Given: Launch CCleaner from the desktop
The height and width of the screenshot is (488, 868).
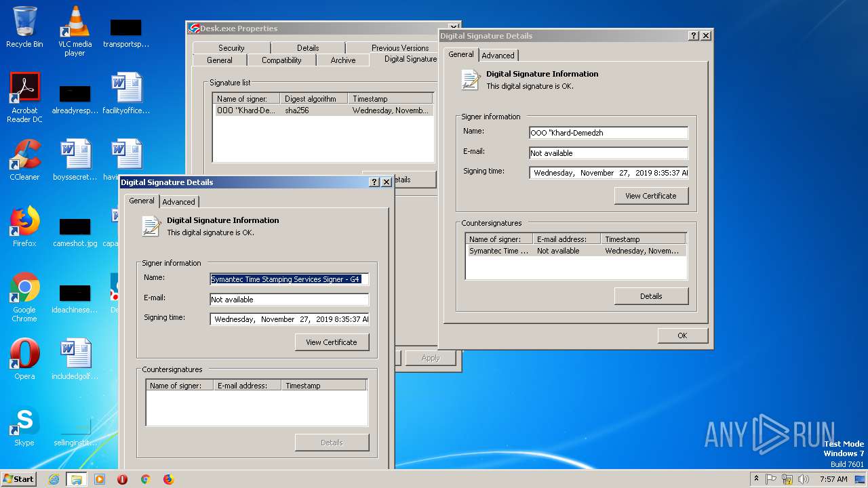Looking at the screenshot, I should [24, 160].
